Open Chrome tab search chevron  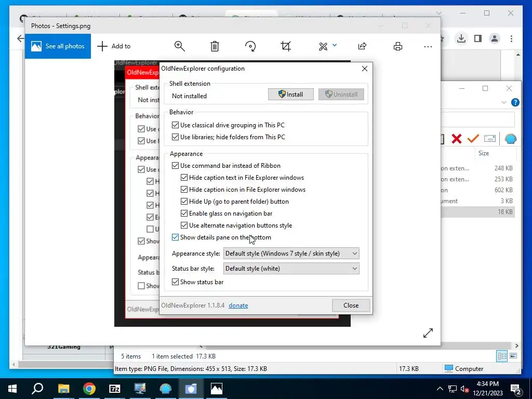[438, 13]
